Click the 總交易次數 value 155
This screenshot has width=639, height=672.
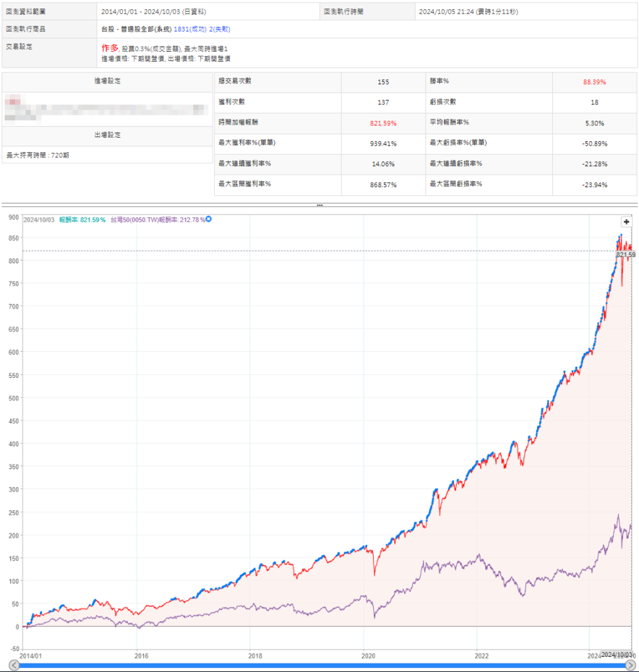(384, 83)
